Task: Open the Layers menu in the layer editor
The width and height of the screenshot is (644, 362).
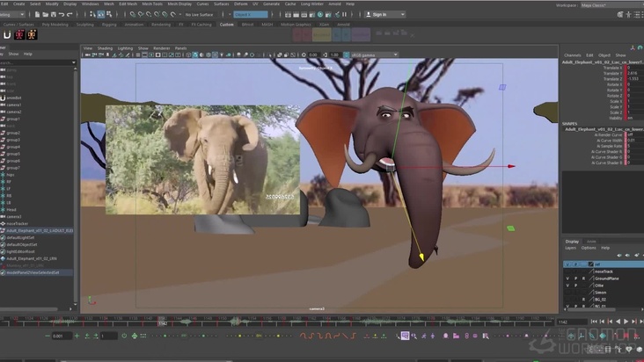Action: 570,248
